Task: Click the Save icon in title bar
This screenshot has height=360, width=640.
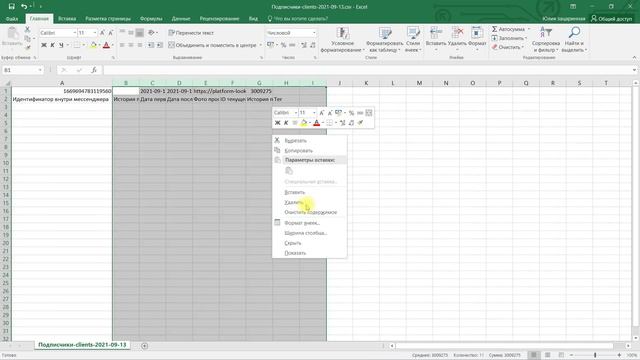Action: click(x=11, y=7)
